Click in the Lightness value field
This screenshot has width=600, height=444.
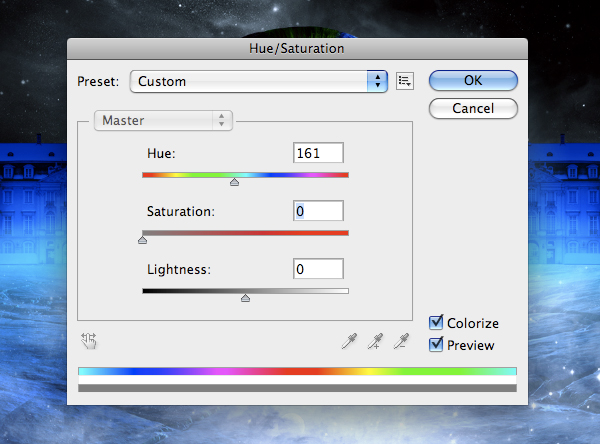318,269
